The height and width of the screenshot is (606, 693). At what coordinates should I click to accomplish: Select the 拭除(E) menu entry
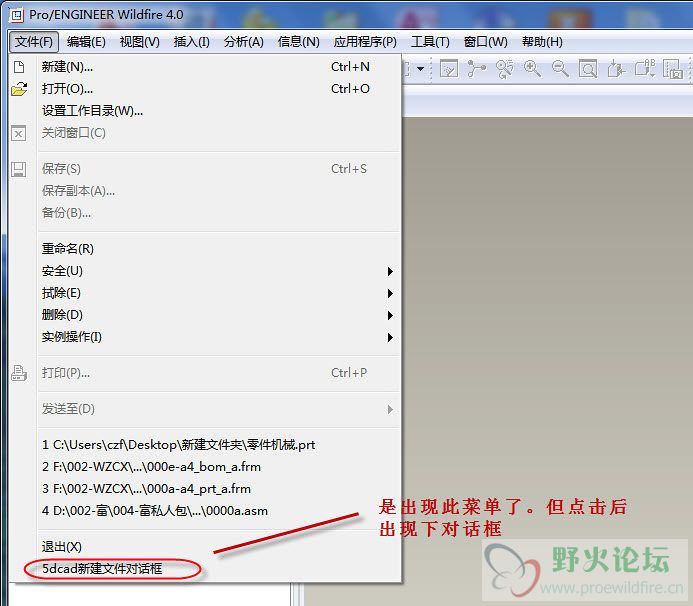point(206,293)
